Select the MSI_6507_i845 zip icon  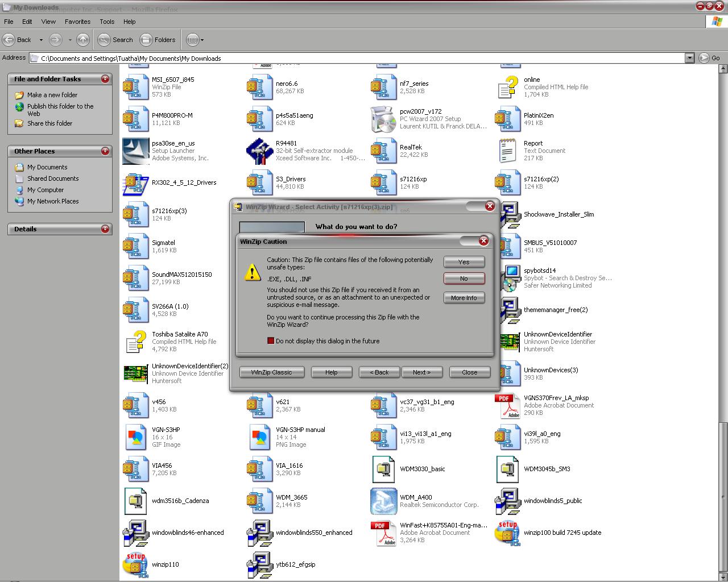[x=136, y=87]
